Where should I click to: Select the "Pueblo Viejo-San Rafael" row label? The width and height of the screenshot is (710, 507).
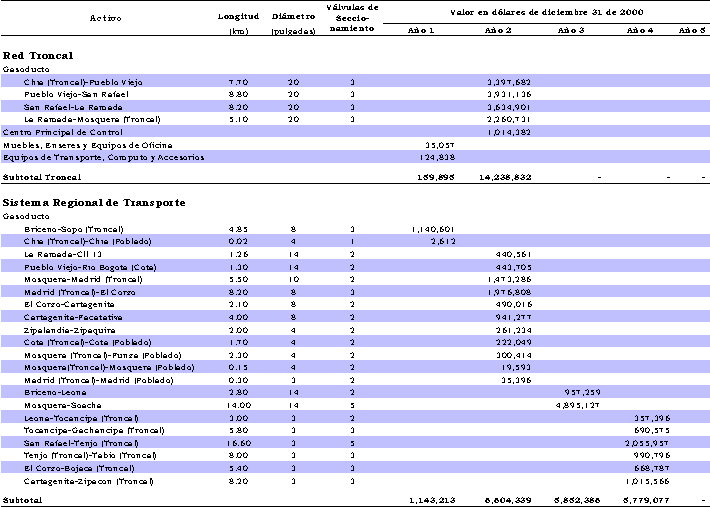[x=76, y=94]
